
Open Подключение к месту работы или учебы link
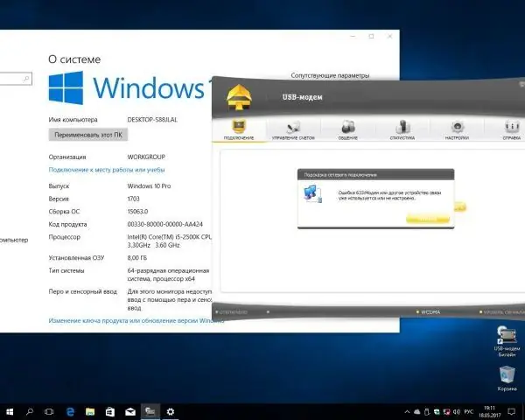(107, 170)
